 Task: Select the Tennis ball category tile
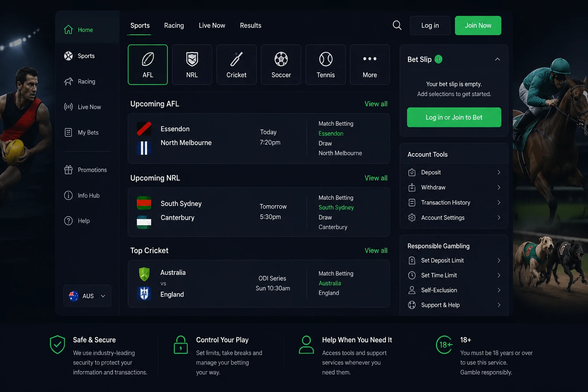[x=325, y=65]
